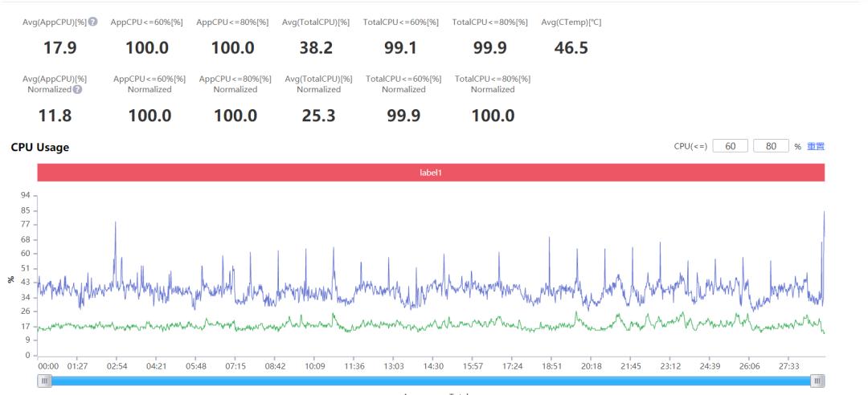The height and width of the screenshot is (395, 868).
Task: Click the TotalCPU<=80%[%] value 99.9
Action: point(490,48)
